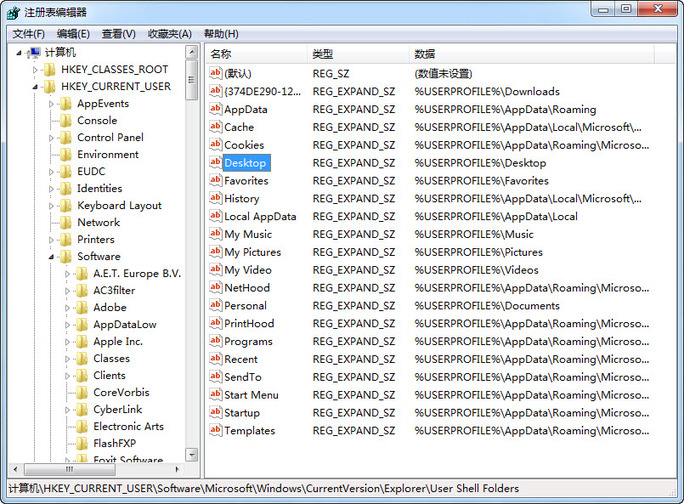This screenshot has width=684, height=504.
Task: Expand the EUDC key
Action: (x=51, y=172)
